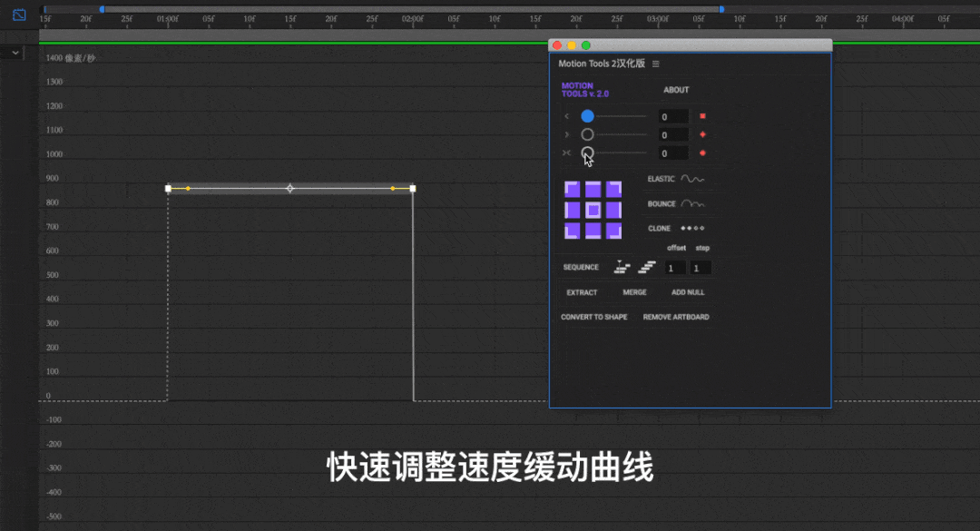Image resolution: width=980 pixels, height=531 pixels.
Task: Set anchor point to top-right square
Action: tap(613, 189)
